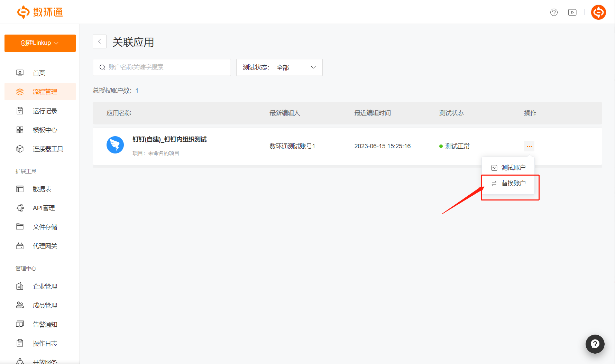Open 模板中心 from the sidebar
The height and width of the screenshot is (364, 615).
(45, 130)
